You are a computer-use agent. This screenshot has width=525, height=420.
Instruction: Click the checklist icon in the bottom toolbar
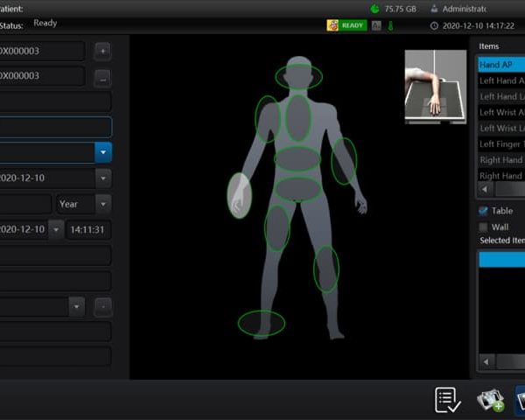click(448, 400)
